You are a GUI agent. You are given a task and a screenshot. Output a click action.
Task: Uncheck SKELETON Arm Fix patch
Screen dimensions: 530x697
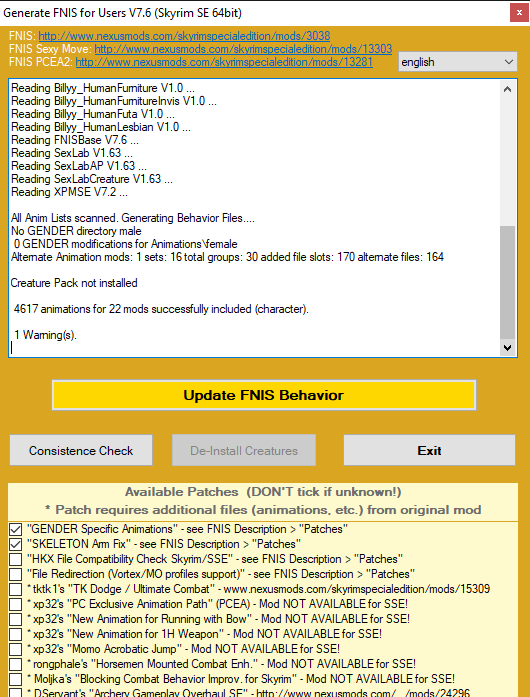pos(16,544)
